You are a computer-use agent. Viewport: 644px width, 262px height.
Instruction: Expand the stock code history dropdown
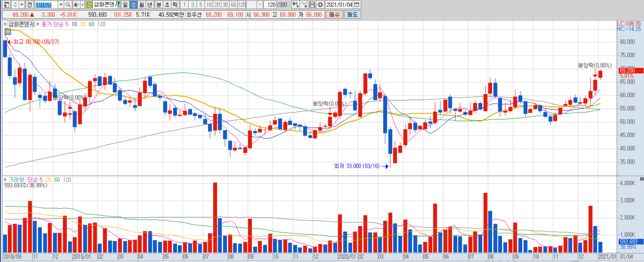61,5
